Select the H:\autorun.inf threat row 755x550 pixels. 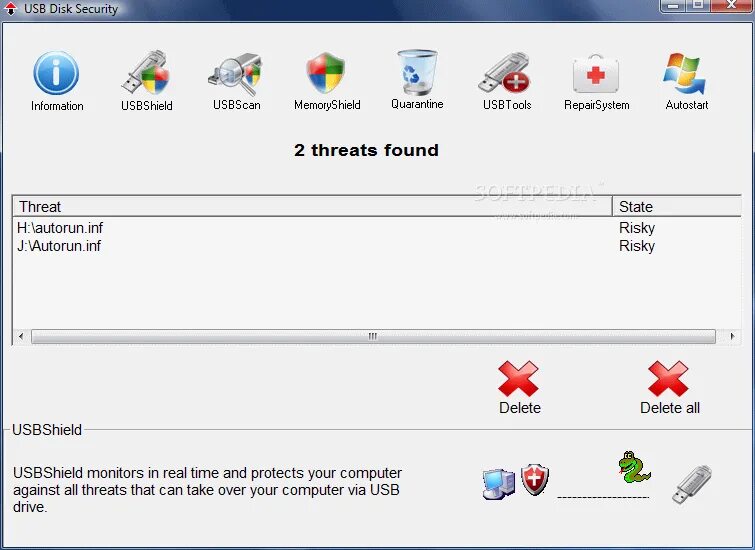click(x=376, y=228)
